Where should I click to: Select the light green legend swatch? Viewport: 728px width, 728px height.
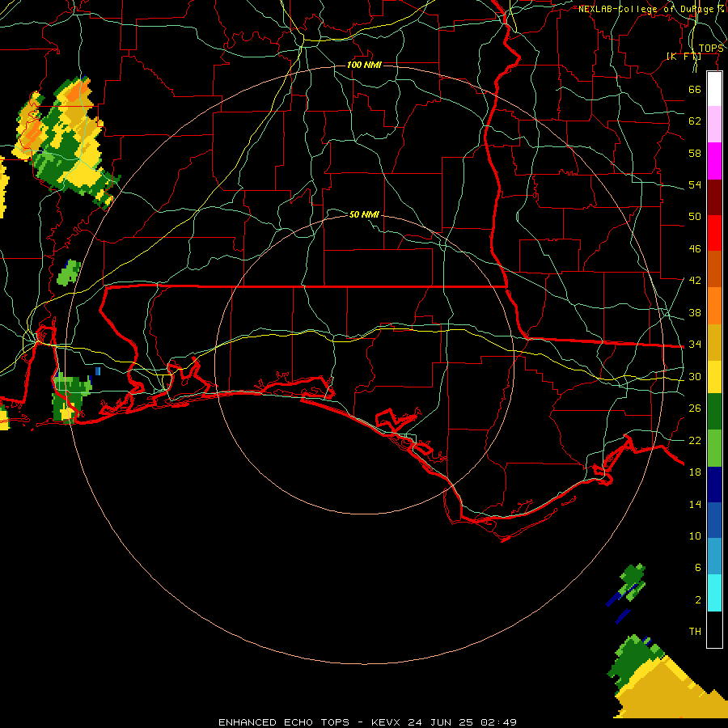(714, 448)
